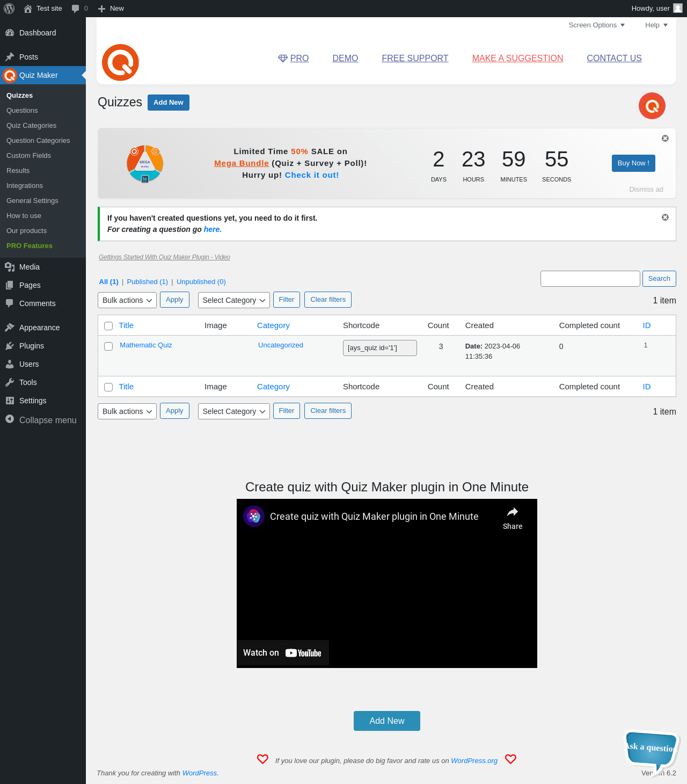Expand the Help panel
Viewport: 687px width, 784px height.
point(656,25)
